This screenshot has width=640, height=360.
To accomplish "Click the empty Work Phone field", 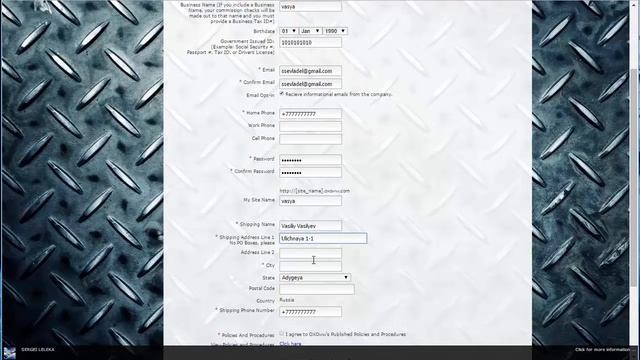I will [310, 127].
